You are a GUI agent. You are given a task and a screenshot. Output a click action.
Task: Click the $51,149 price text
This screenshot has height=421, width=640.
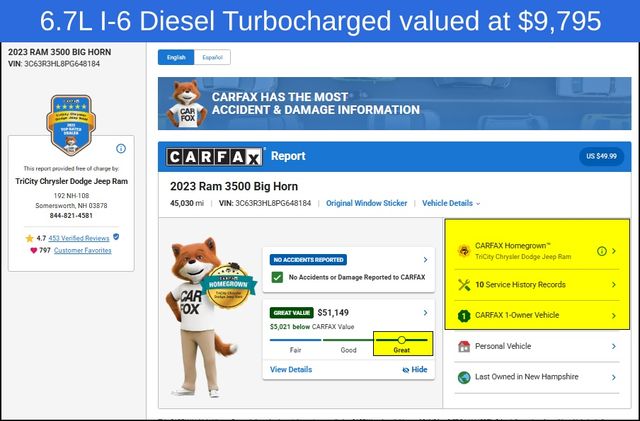coord(333,313)
